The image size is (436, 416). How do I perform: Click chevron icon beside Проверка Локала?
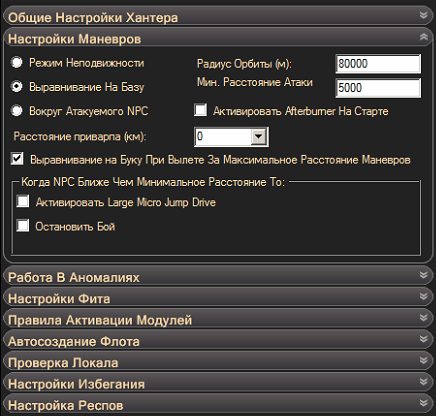pyautogui.click(x=423, y=360)
